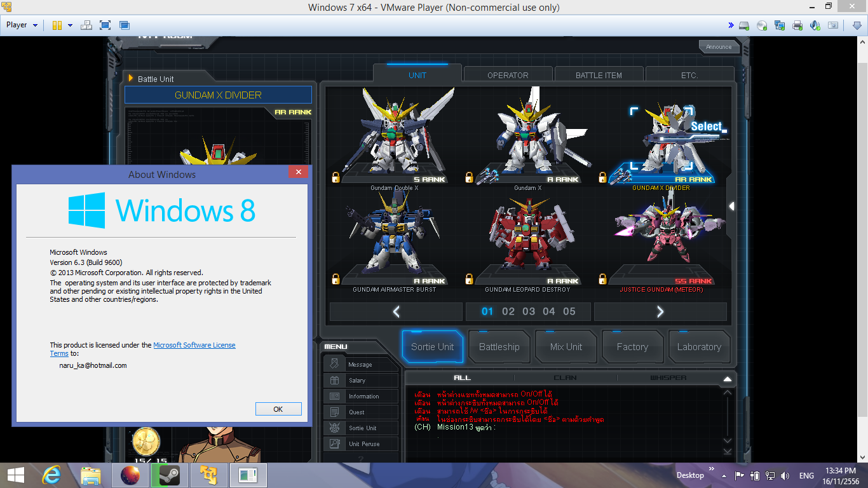Select the Gundam Double X unit
This screenshot has width=868, height=488.
tap(395, 137)
